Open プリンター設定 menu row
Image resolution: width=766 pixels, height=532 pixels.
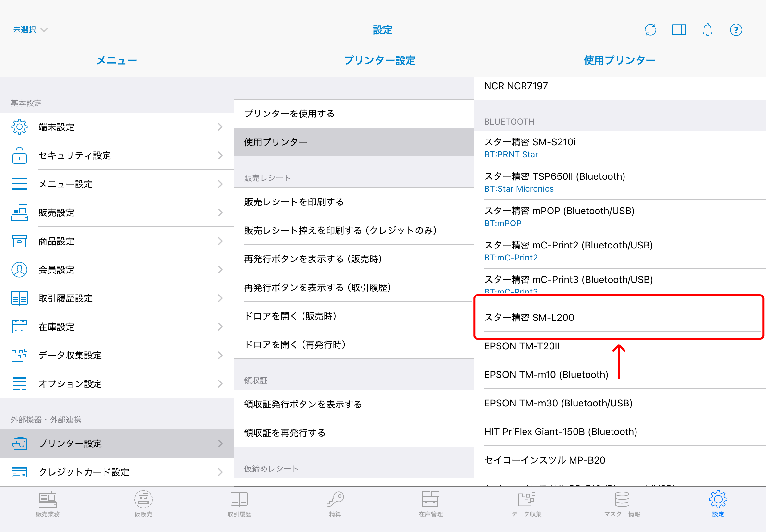117,444
